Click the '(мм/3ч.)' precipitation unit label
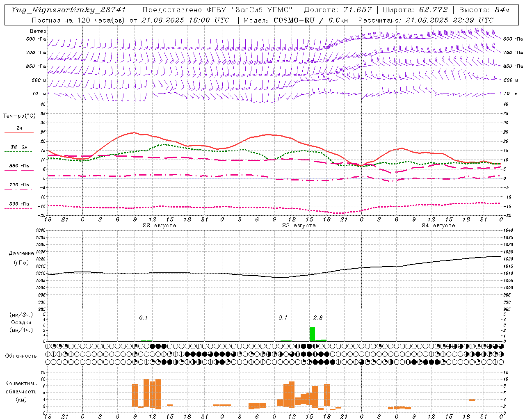Viewport: 525px width, 420px height. point(21,315)
